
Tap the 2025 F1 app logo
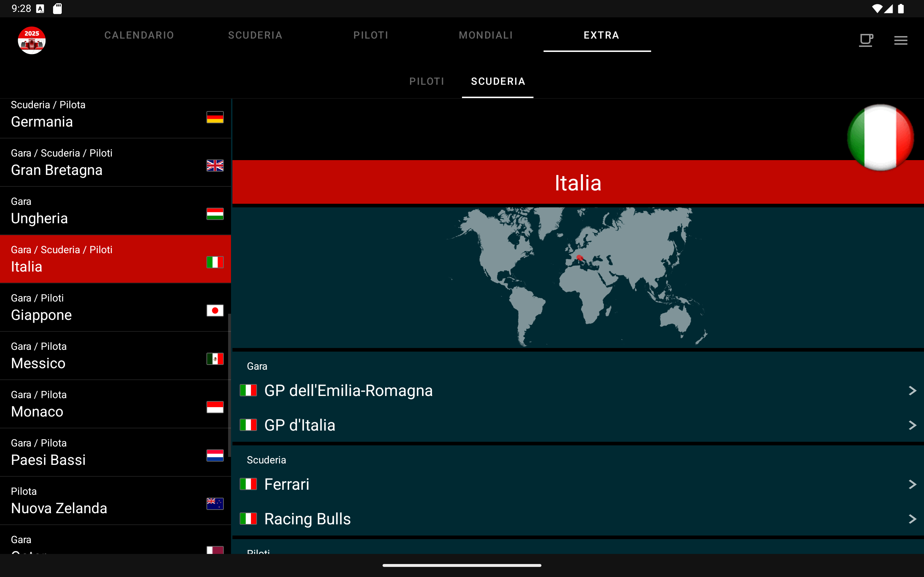click(x=32, y=40)
